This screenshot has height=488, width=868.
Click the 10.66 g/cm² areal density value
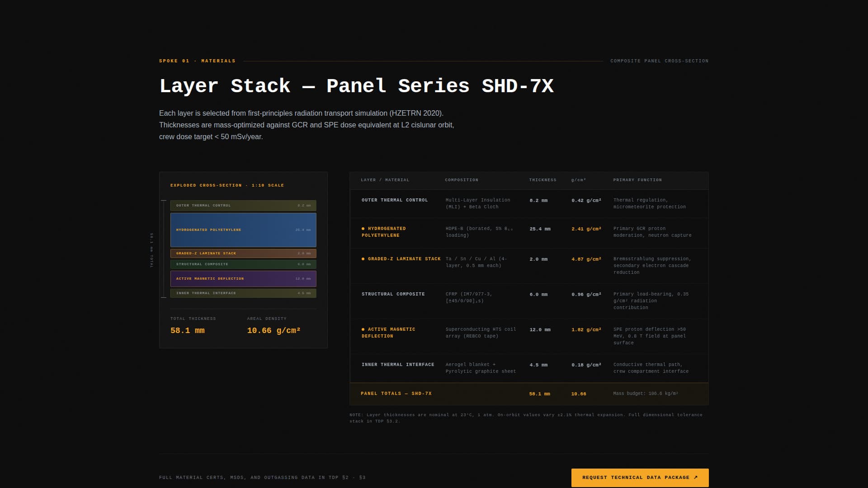[274, 331]
